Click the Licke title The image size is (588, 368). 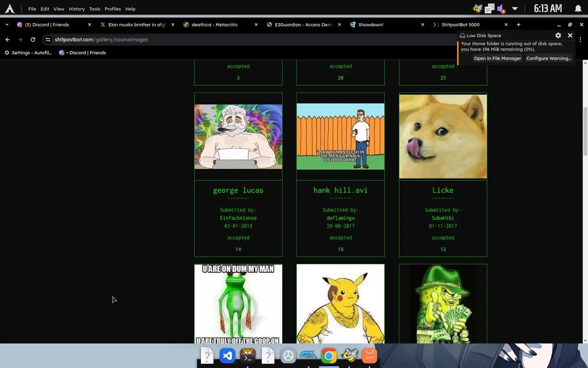443,190
